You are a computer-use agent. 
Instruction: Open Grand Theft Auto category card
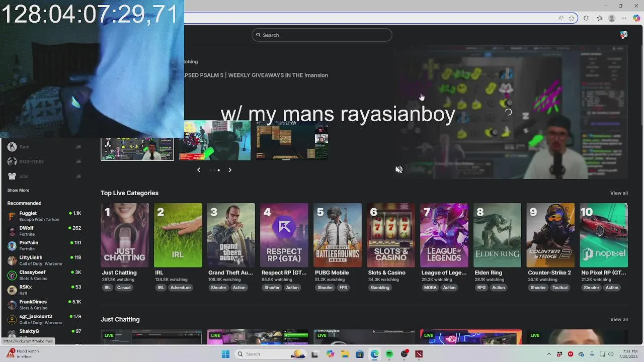coord(231,235)
